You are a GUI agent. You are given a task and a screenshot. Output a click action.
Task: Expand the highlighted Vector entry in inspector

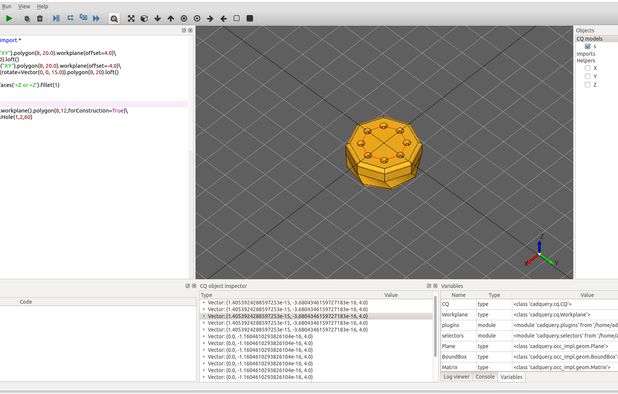pos(204,316)
